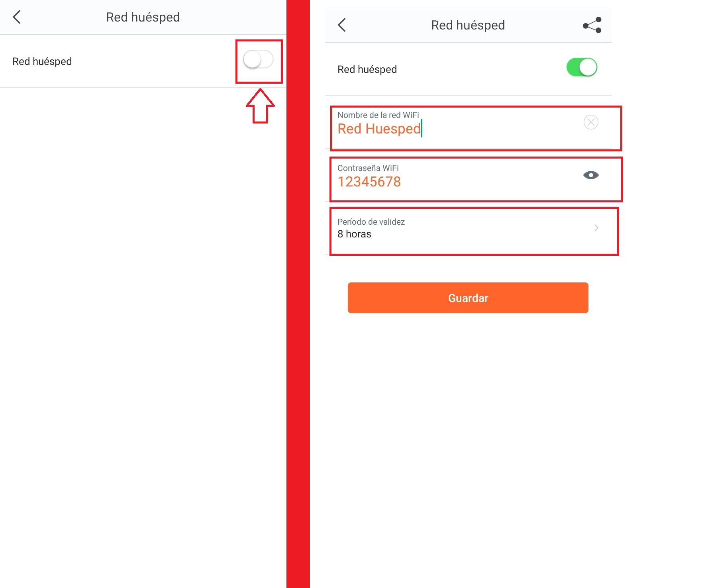The width and height of the screenshot is (702, 588).
Task: Click the Red huésped row label on right
Action: point(367,70)
